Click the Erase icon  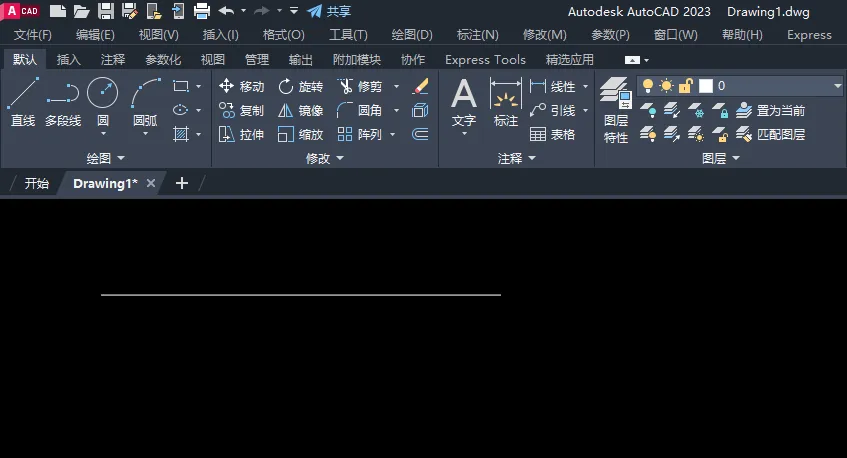coord(420,86)
